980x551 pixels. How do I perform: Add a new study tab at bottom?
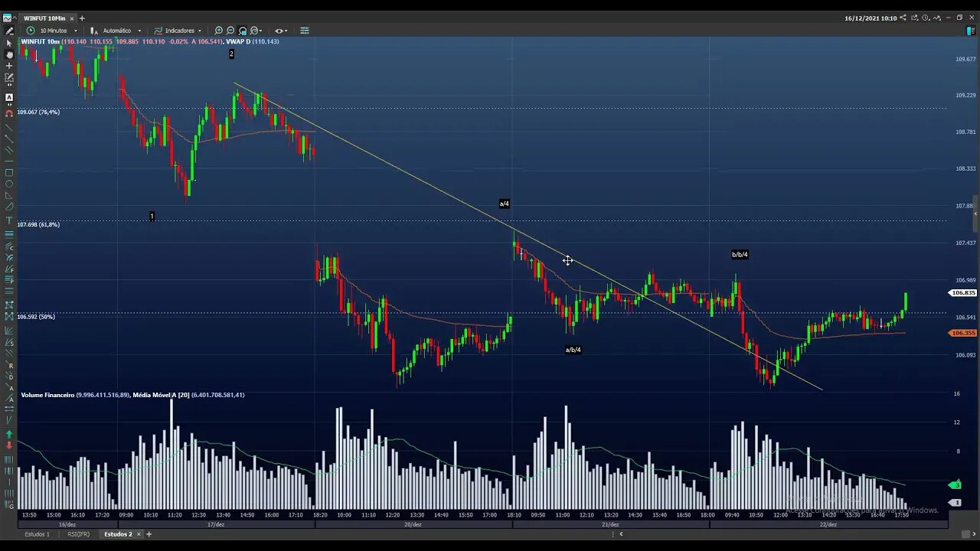click(x=149, y=534)
